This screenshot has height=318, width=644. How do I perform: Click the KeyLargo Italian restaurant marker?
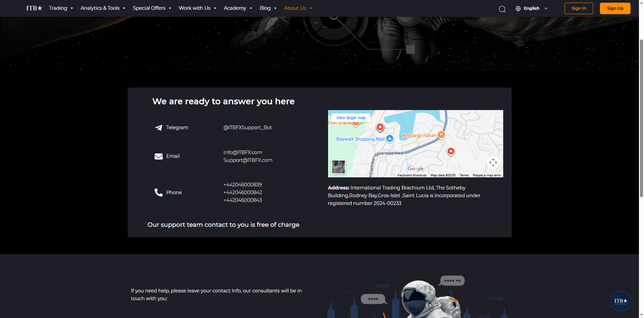click(x=441, y=135)
